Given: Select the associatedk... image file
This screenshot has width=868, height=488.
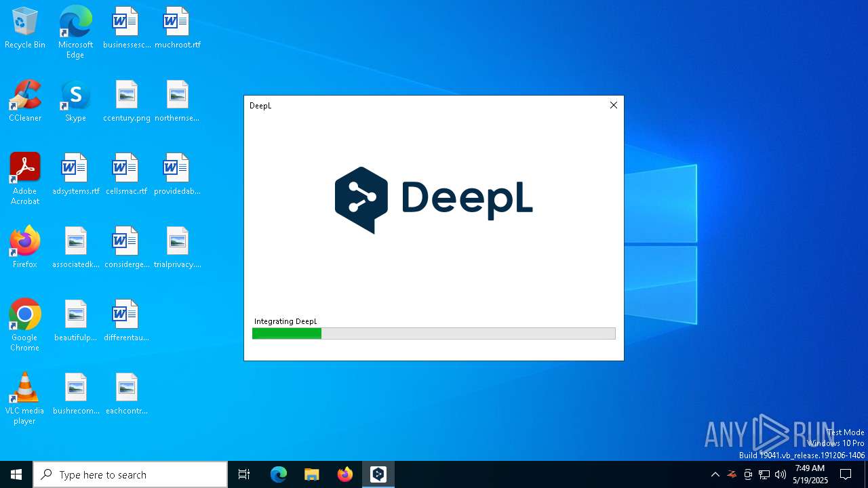Looking at the screenshot, I should coord(75,248).
